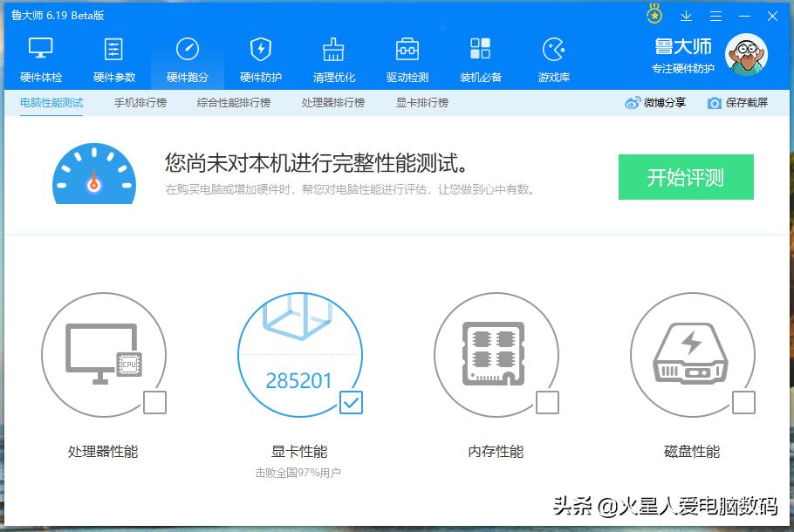Open the 处理器排行榜 CPU ranking tab
794x532 pixels.
click(330, 101)
